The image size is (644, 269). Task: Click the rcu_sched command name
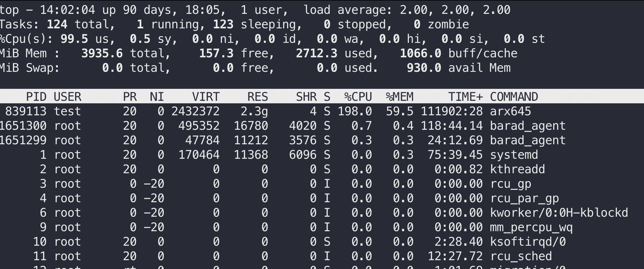(x=521, y=256)
